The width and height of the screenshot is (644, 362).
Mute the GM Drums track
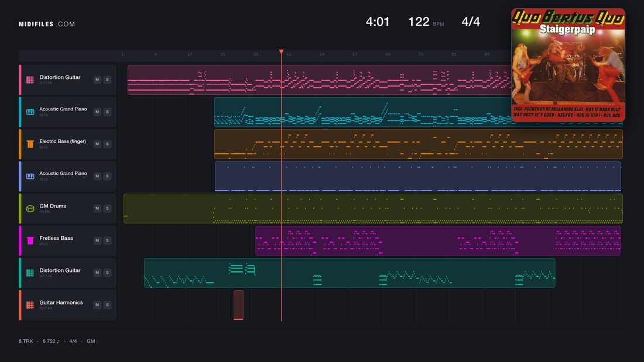coord(97,209)
